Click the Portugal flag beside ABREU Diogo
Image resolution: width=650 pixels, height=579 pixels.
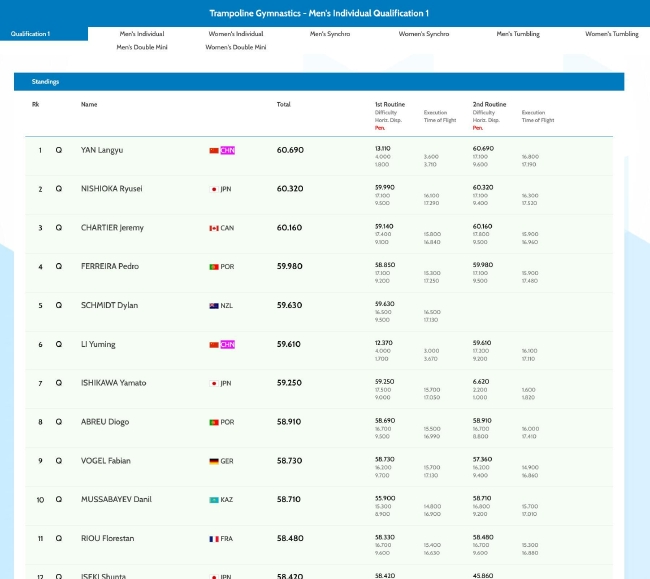tap(214, 422)
